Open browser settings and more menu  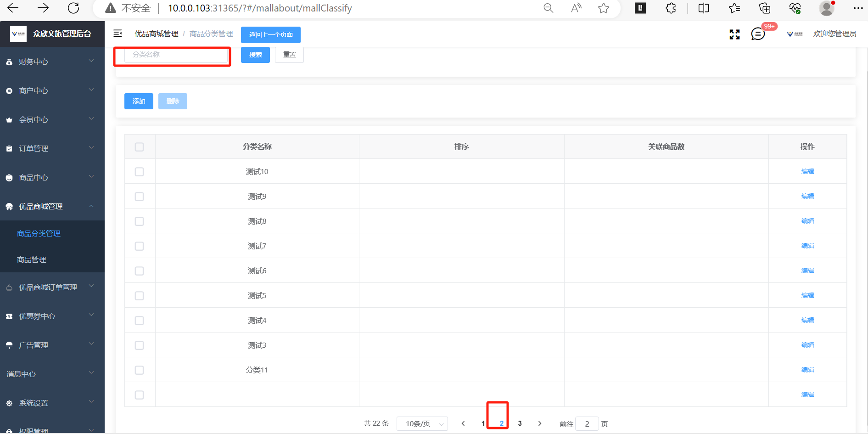[858, 8]
